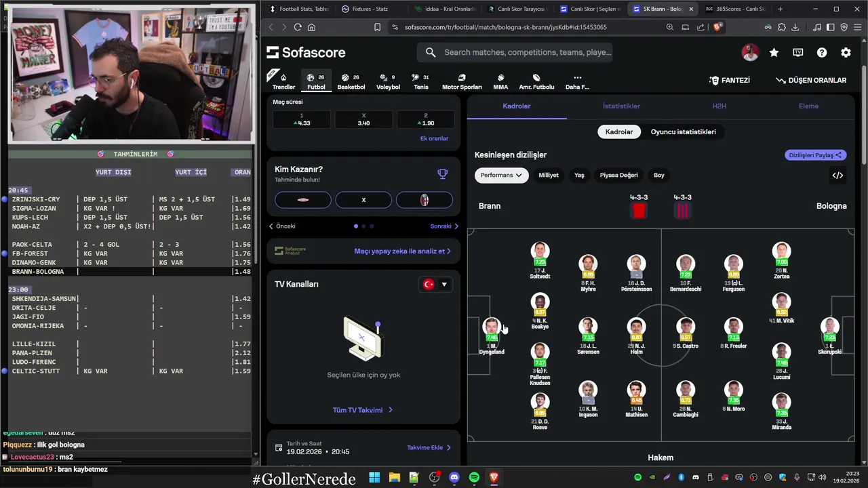868x488 pixels.
Task: Click the Sofascore favorites star icon
Action: pyautogui.click(x=774, y=52)
